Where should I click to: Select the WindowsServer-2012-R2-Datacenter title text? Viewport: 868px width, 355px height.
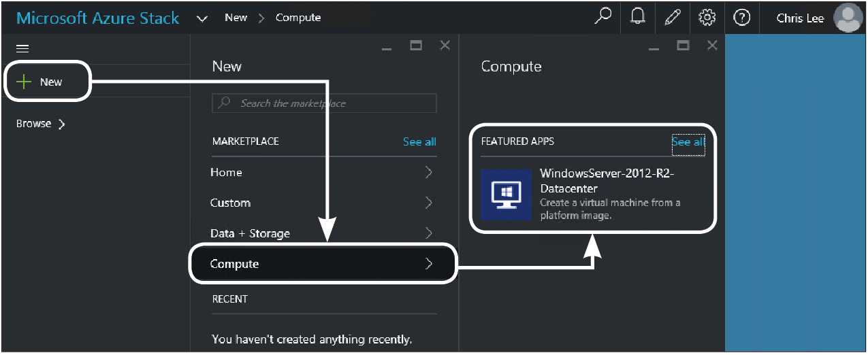(x=607, y=181)
